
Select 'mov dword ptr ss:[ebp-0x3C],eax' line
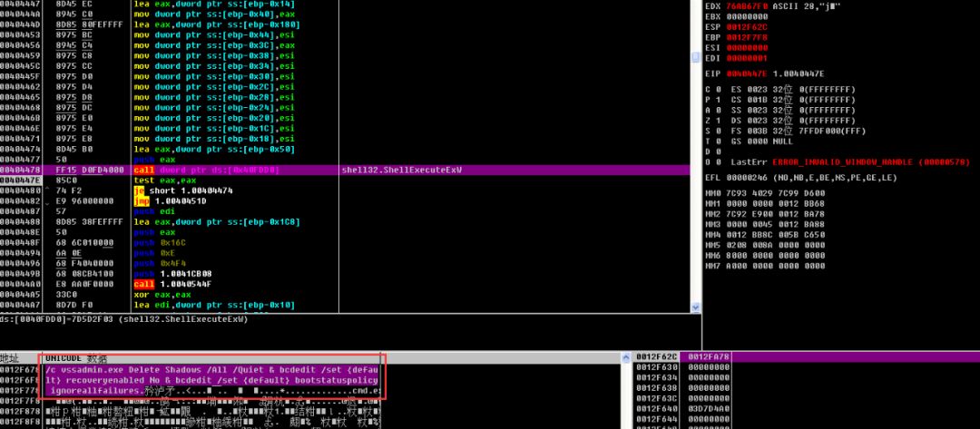(214, 45)
